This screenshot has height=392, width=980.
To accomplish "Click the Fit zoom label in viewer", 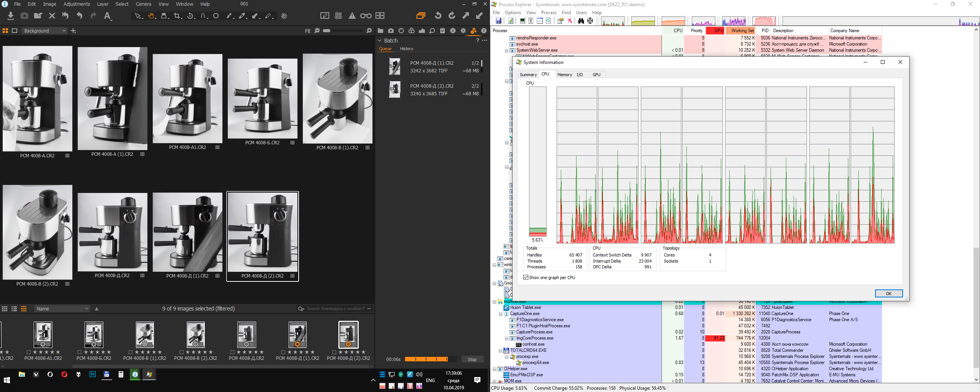I will click(308, 31).
